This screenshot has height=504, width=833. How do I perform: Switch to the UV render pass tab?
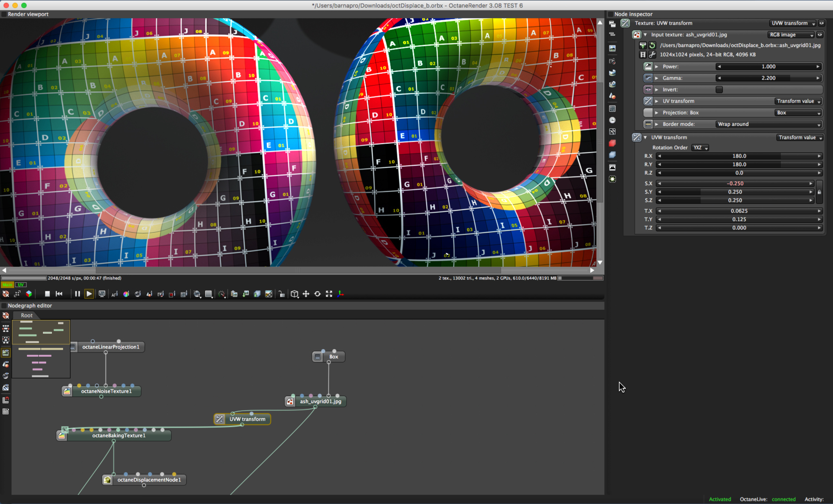(20, 285)
